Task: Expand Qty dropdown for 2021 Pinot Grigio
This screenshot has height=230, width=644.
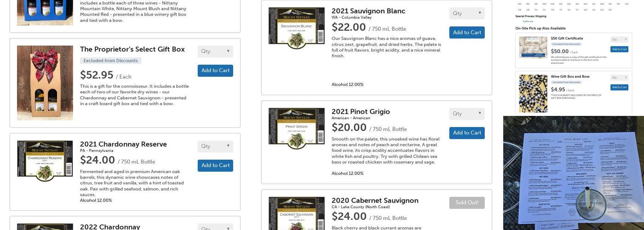Action: [467, 114]
